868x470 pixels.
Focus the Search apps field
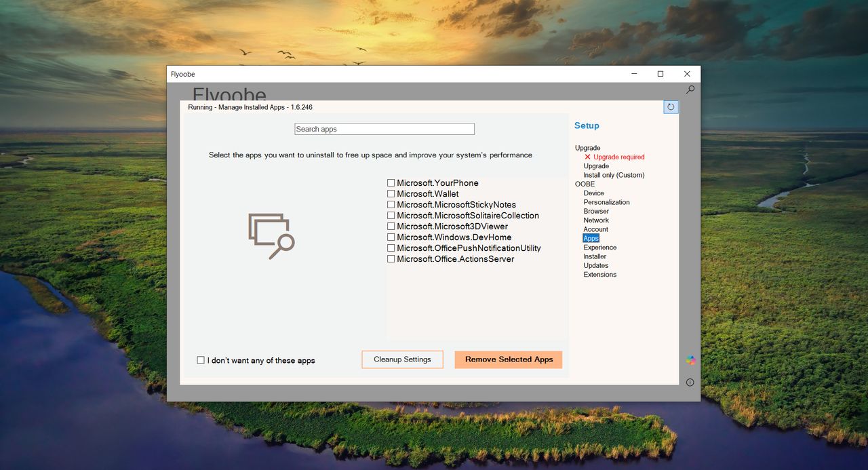tap(384, 129)
